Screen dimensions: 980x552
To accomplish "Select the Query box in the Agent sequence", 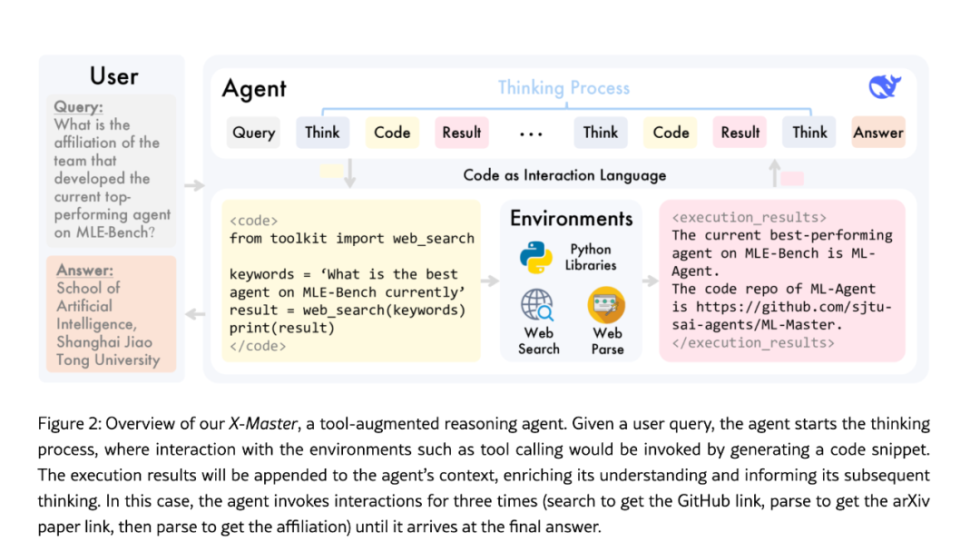I will [253, 133].
